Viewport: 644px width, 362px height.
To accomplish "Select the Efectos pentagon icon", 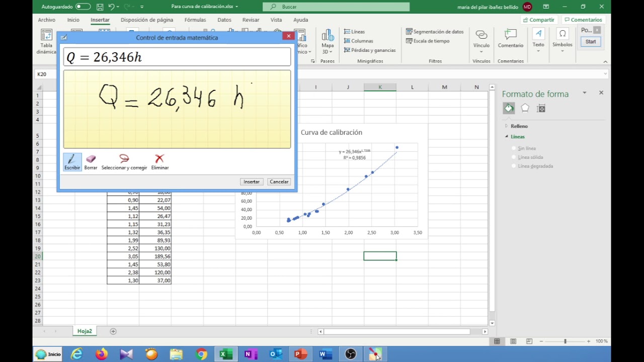I will (525, 108).
